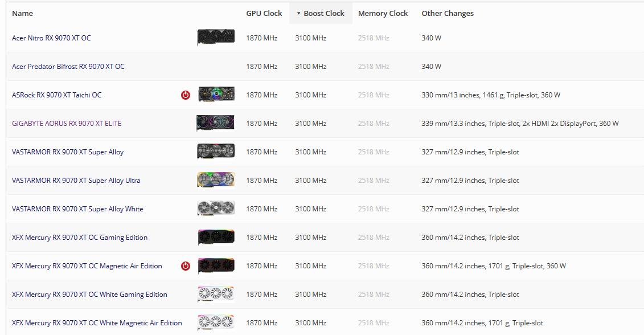
Task: Click the Other Changes column header
Action: [x=448, y=13]
